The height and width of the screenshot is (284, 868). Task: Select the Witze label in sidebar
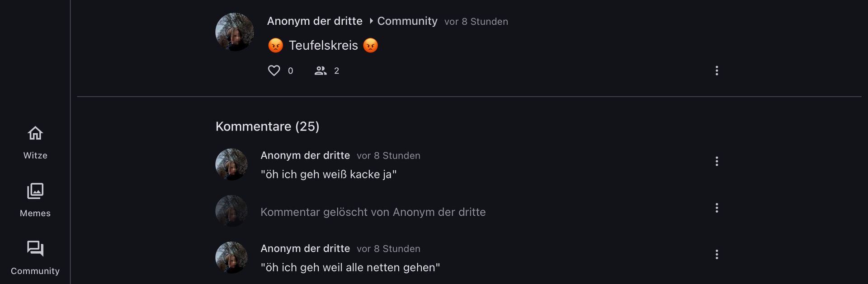click(35, 155)
